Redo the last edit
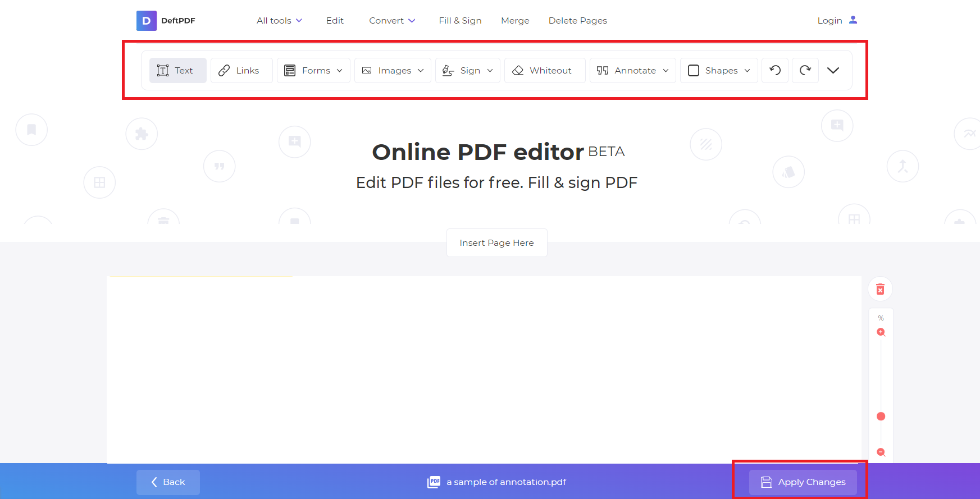Viewport: 980px width, 499px height. (805, 70)
